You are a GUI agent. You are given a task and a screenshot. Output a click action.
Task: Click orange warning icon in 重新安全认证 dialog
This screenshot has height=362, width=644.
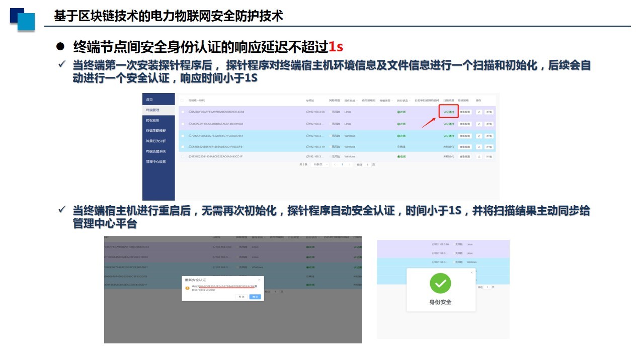pyautogui.click(x=187, y=288)
